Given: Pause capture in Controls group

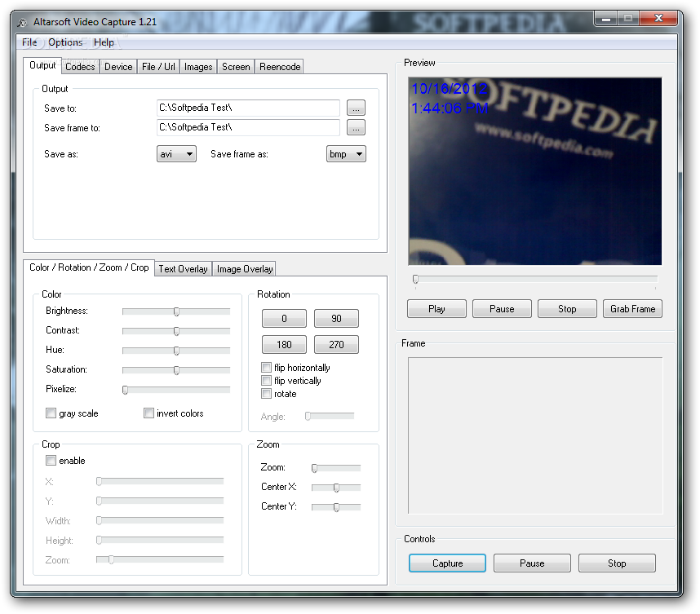Looking at the screenshot, I should (x=532, y=563).
